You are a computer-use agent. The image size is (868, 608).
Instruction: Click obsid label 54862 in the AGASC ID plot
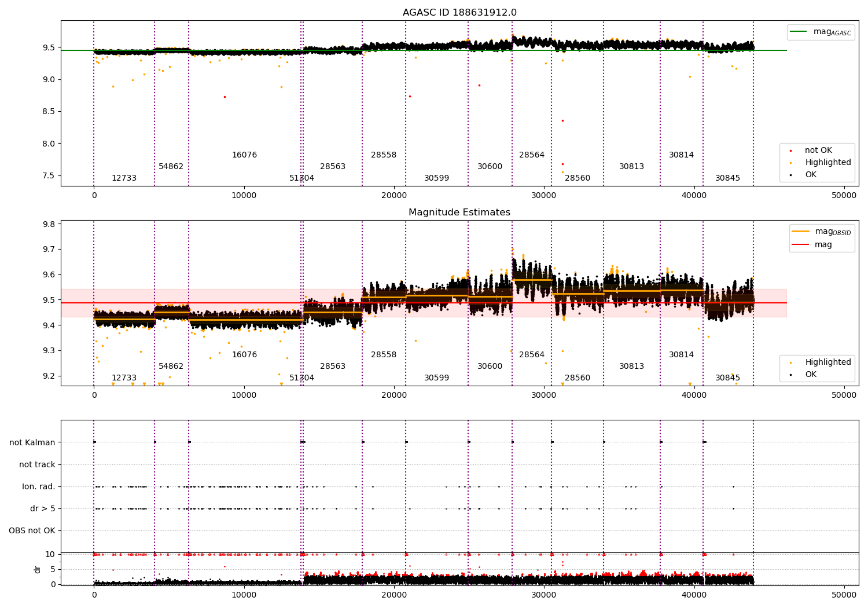click(x=171, y=167)
